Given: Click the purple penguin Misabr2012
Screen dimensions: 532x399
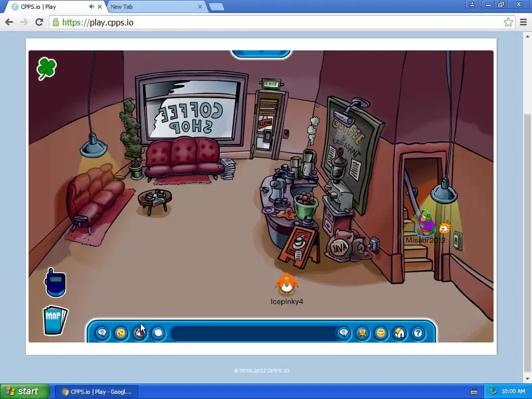Looking at the screenshot, I should (425, 223).
